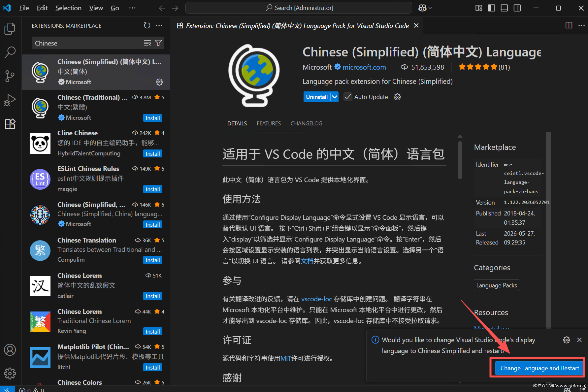588x392 pixels.
Task: Refresh the extensions marketplace list
Action: pos(147,25)
